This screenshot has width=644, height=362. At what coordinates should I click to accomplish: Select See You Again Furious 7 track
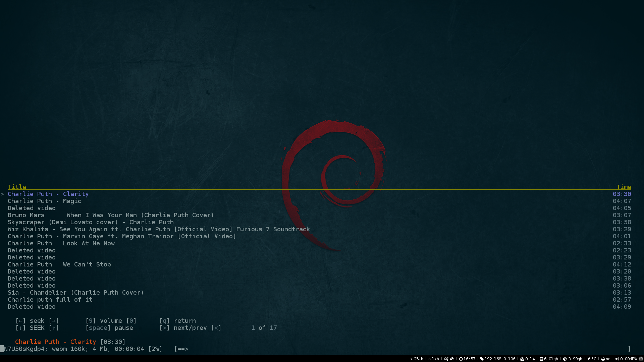click(159, 229)
